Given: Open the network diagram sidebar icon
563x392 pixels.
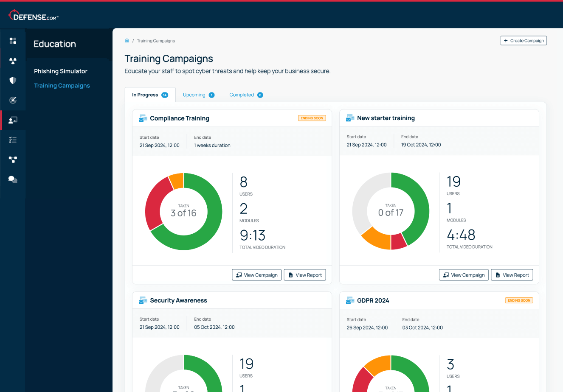Looking at the screenshot, I should [x=13, y=160].
